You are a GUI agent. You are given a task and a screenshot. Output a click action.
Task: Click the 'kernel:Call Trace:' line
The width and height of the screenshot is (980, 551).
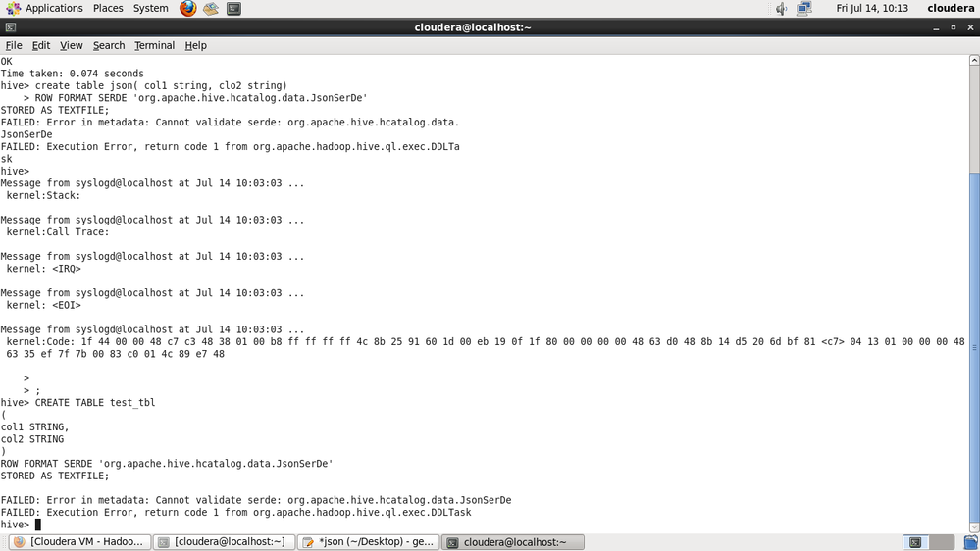click(58, 231)
